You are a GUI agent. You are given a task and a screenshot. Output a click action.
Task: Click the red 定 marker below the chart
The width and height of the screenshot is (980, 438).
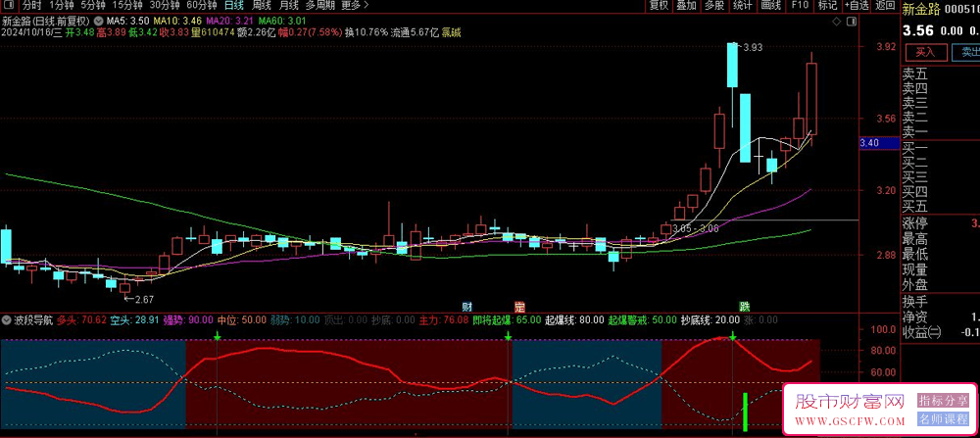point(518,307)
